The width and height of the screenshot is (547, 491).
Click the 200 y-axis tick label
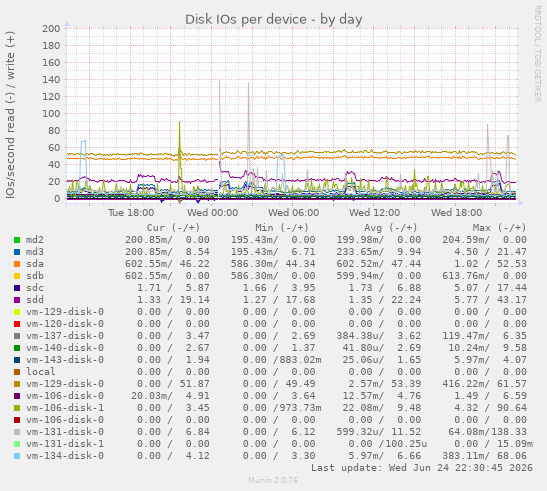(x=51, y=29)
